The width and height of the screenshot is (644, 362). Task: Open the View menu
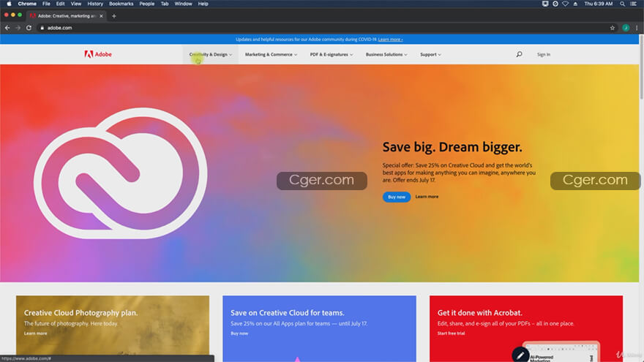[76, 4]
